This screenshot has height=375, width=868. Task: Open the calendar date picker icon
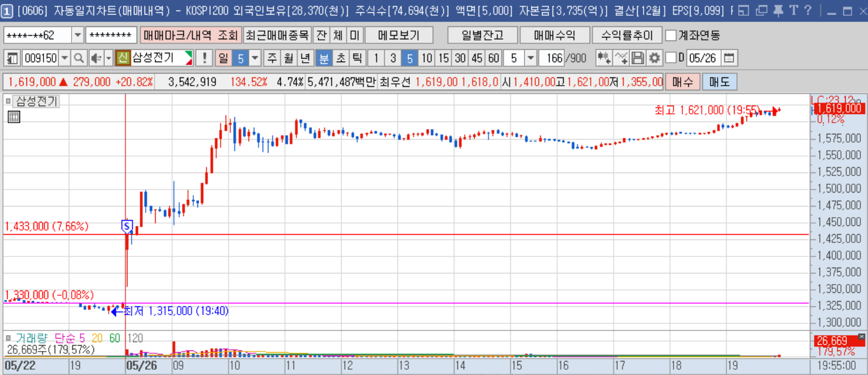(x=729, y=58)
